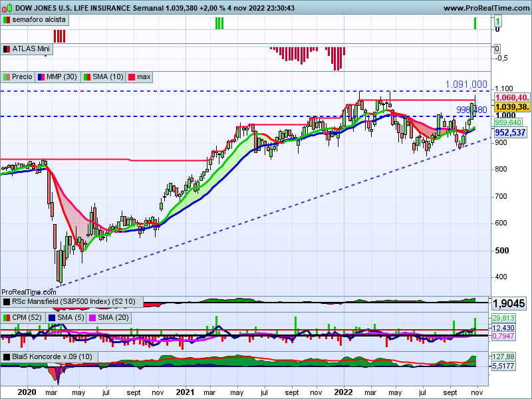
Task: Click the 1,9045 RSc Mansfield value
Action: (508, 303)
